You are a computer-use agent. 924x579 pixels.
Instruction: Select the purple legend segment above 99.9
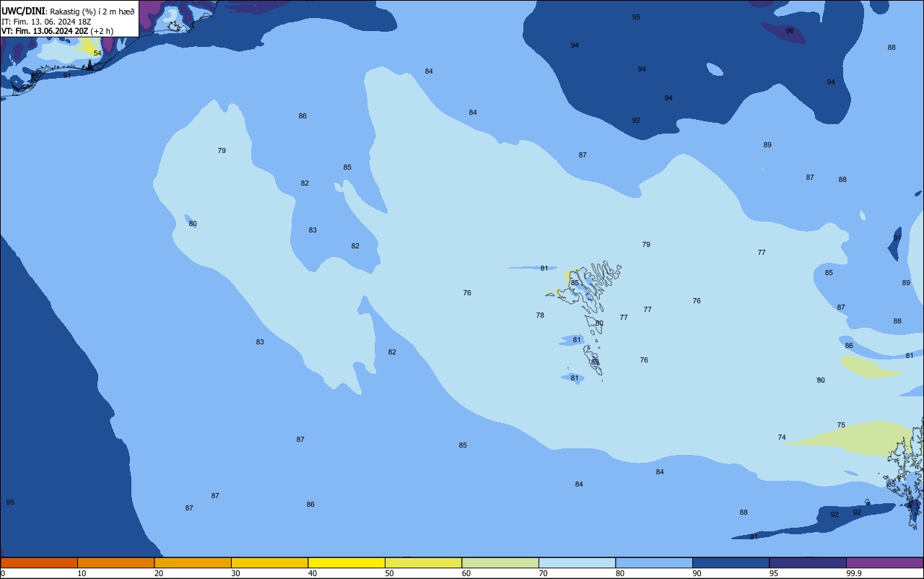[884, 562]
